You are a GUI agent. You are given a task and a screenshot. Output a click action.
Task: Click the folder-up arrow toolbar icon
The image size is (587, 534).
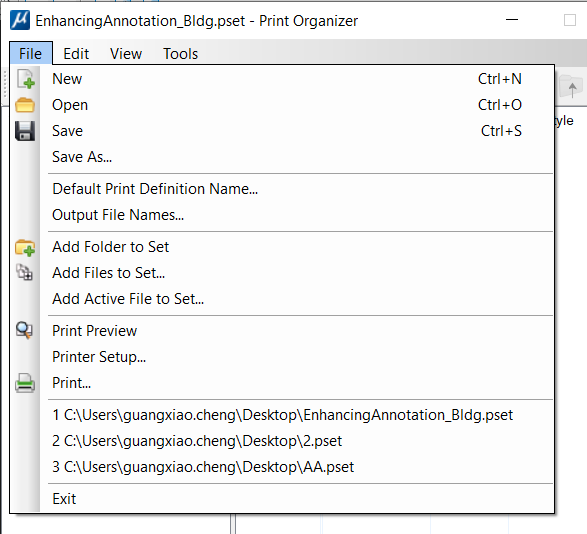pos(571,86)
